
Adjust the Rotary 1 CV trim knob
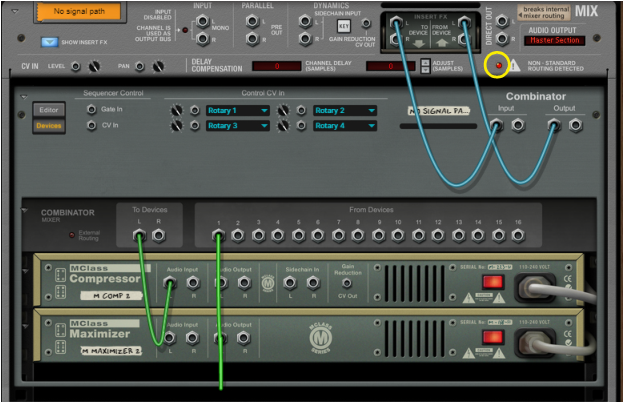177,110
